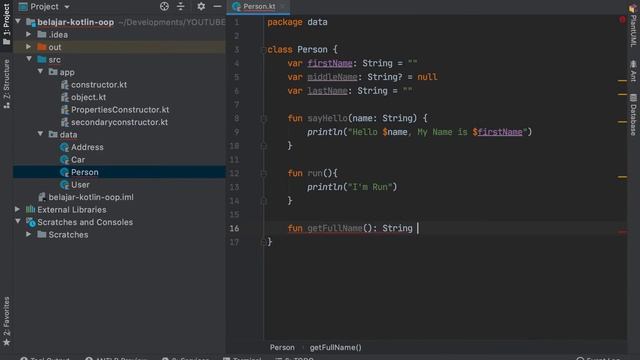Collapse the data package
The height and width of the screenshot is (360, 640).
(x=40, y=134)
